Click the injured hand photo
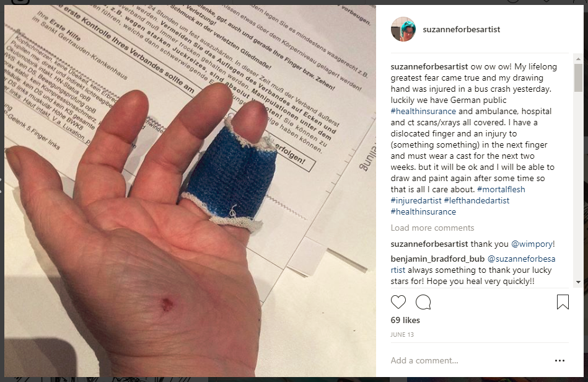The height and width of the screenshot is (382, 588). coord(190,191)
